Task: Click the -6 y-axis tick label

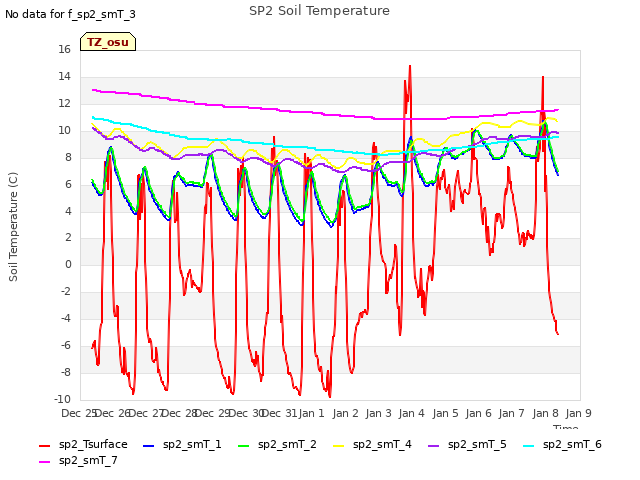Action: 64,345
